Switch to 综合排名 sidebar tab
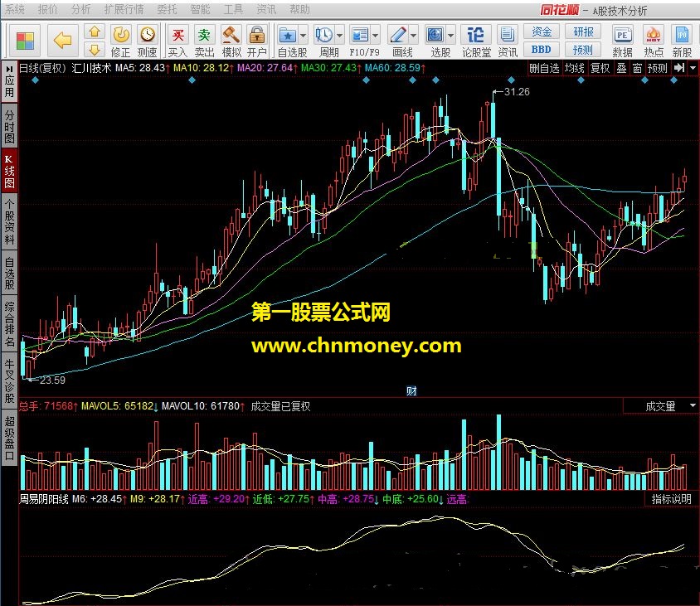The height and width of the screenshot is (606, 700). (x=9, y=324)
